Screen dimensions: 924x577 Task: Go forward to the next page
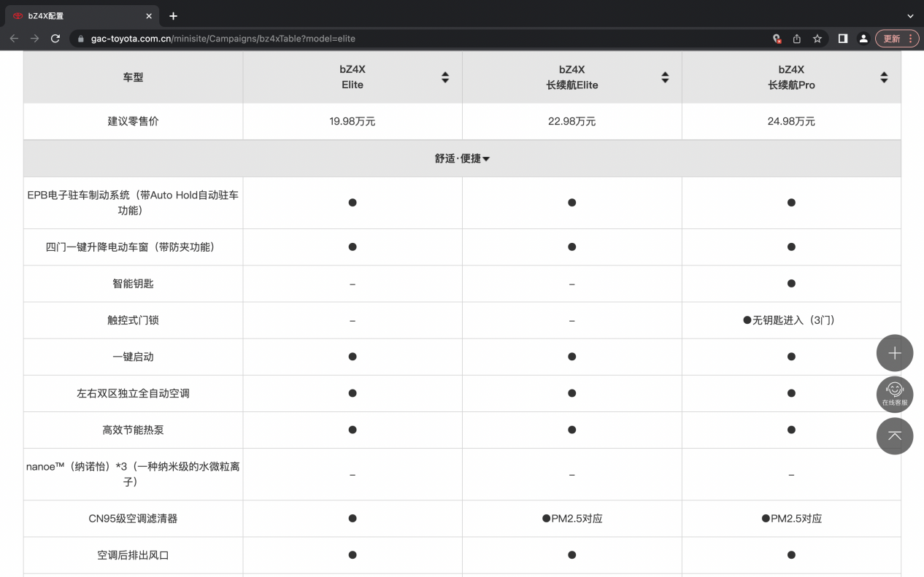[34, 39]
